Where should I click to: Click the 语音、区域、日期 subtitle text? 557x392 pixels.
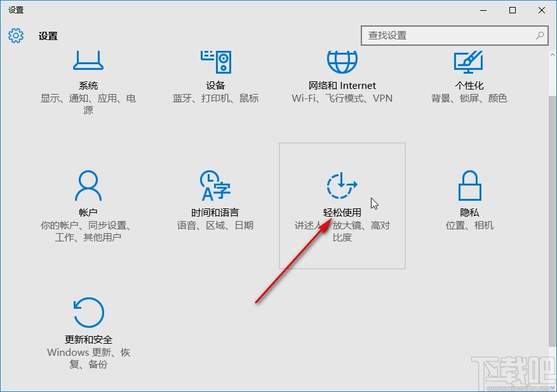click(215, 225)
